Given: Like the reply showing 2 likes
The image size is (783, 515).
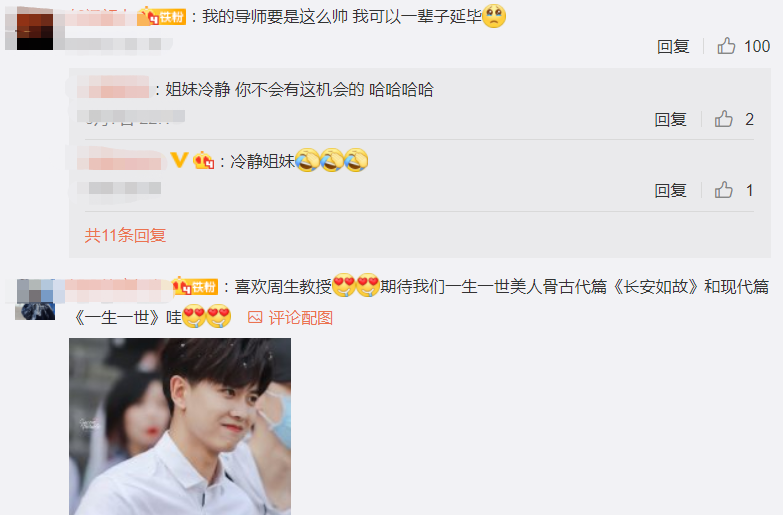Looking at the screenshot, I should point(724,119).
